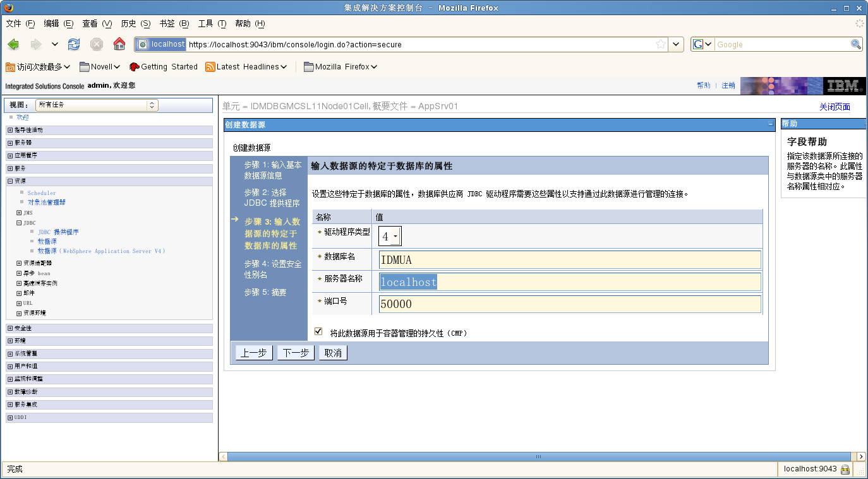868x479 pixels.
Task: Open the search engine selector dropdown
Action: (703, 44)
